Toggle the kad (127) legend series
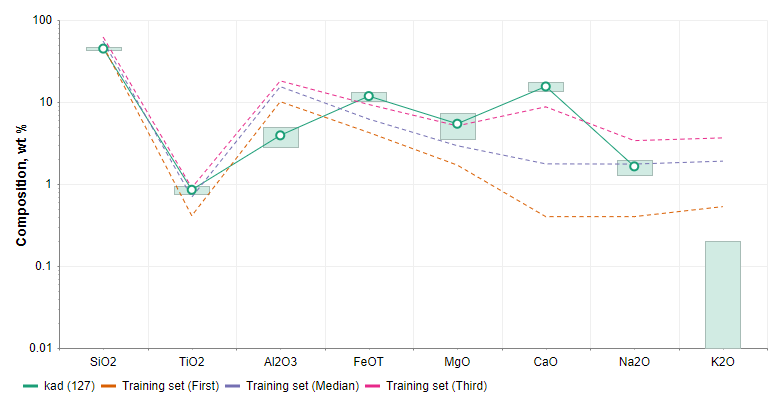 (66, 385)
